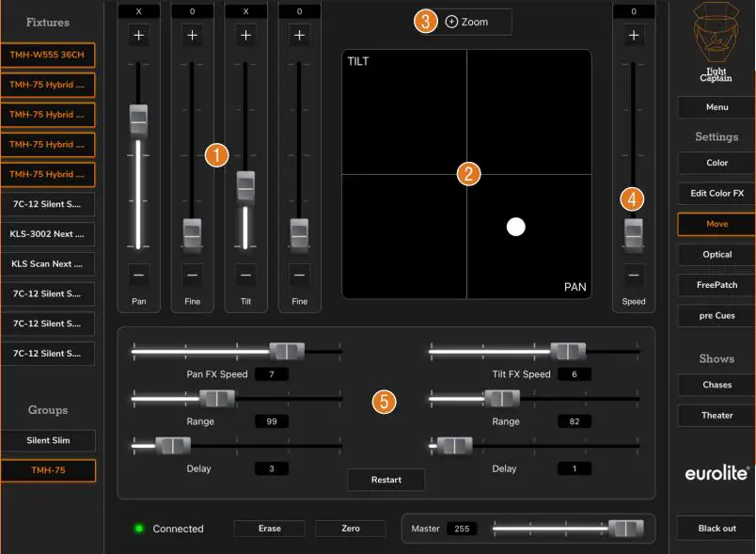This screenshot has width=756, height=554.
Task: Open pre Cues page
Action: coord(717,316)
